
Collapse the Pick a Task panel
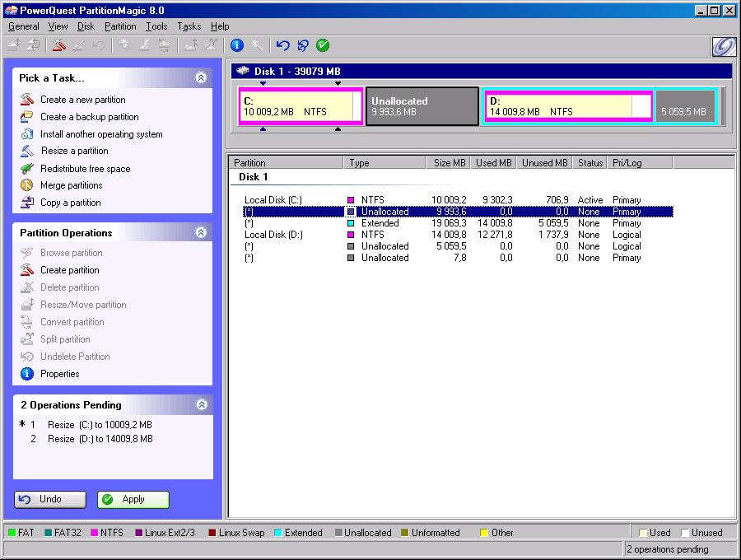pos(201,77)
